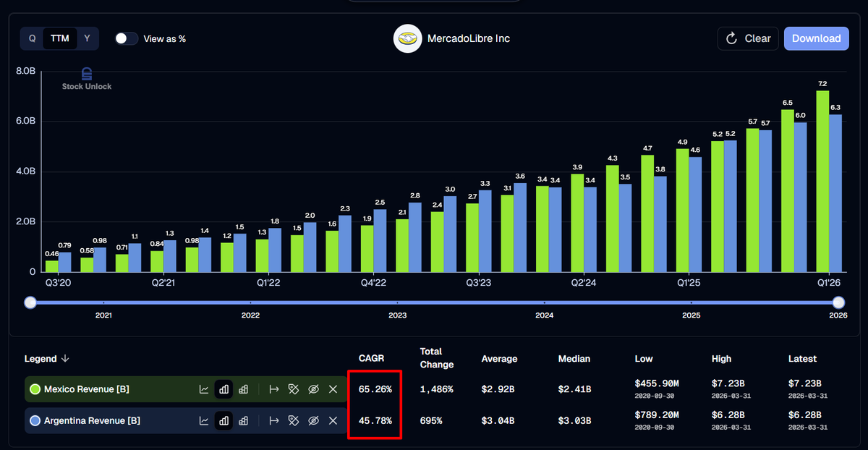Click the Argentina Revenue [B] legend label

tap(93, 420)
